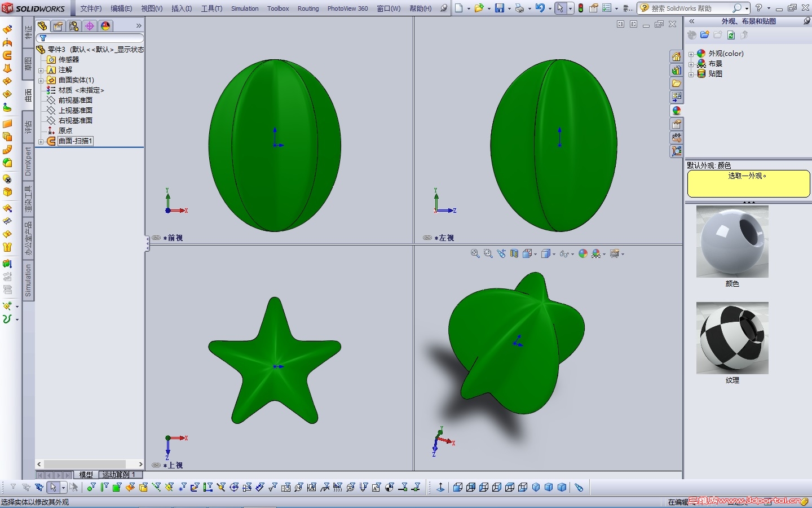
Task: Click the feature tree horizontal scrollbar
Action: pos(90,464)
